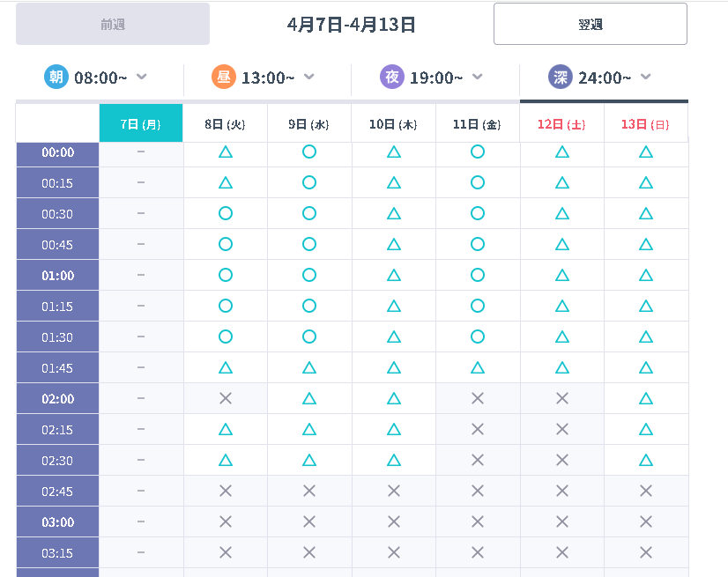
Task: Expand the 昼 13:00~ dropdown chevron
Action: (308, 77)
